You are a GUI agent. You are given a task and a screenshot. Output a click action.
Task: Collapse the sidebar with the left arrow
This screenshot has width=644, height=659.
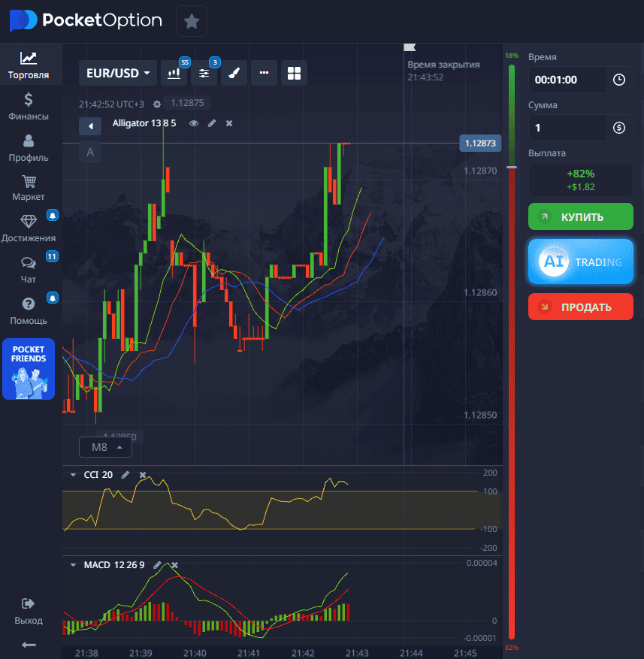[29, 645]
